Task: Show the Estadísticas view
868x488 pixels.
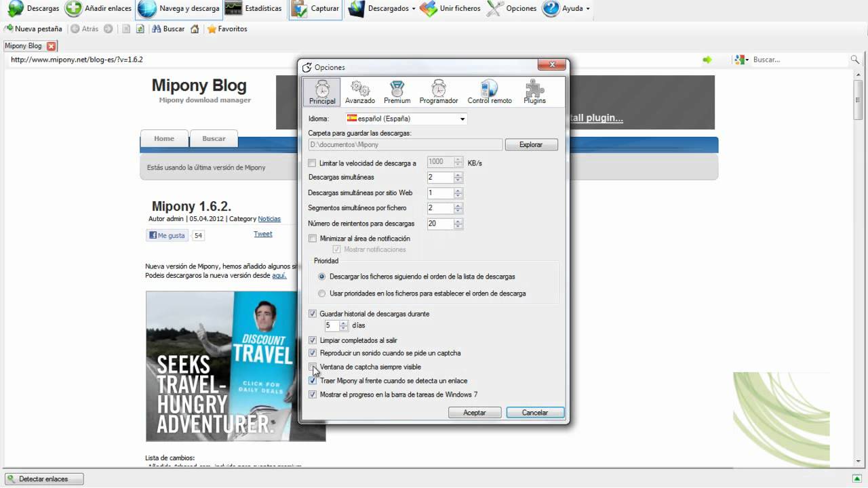Action: click(x=254, y=9)
